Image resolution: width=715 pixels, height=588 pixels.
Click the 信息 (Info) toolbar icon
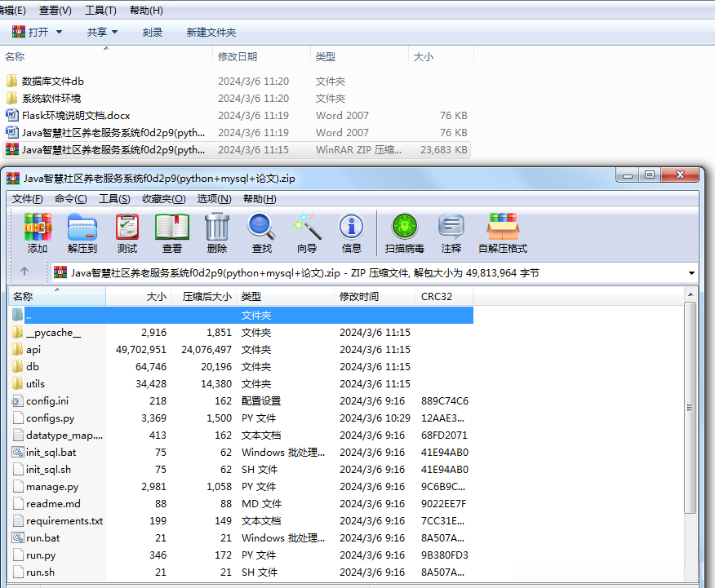click(352, 227)
